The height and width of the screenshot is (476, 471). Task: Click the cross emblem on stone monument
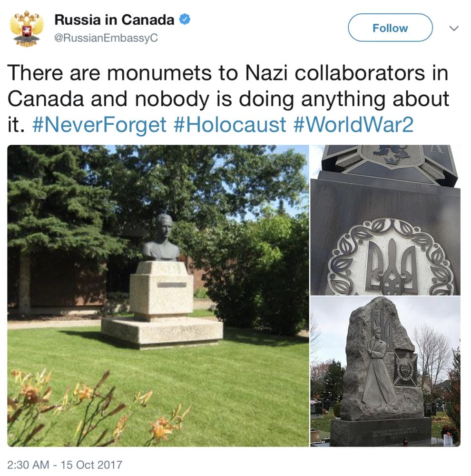405,368
